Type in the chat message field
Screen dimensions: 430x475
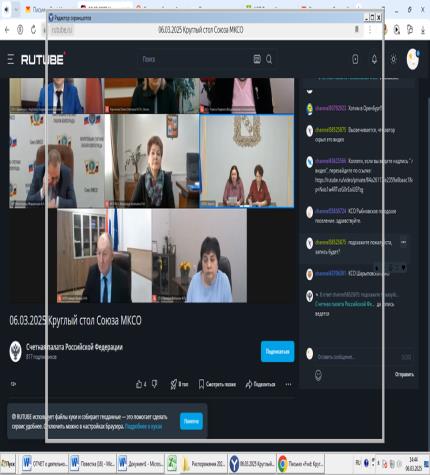pos(358,357)
